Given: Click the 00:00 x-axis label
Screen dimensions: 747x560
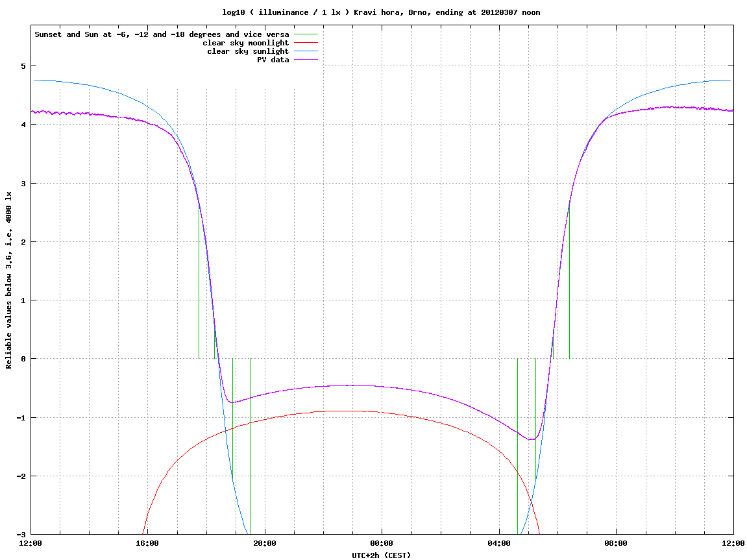Looking at the screenshot, I should pyautogui.click(x=382, y=543).
